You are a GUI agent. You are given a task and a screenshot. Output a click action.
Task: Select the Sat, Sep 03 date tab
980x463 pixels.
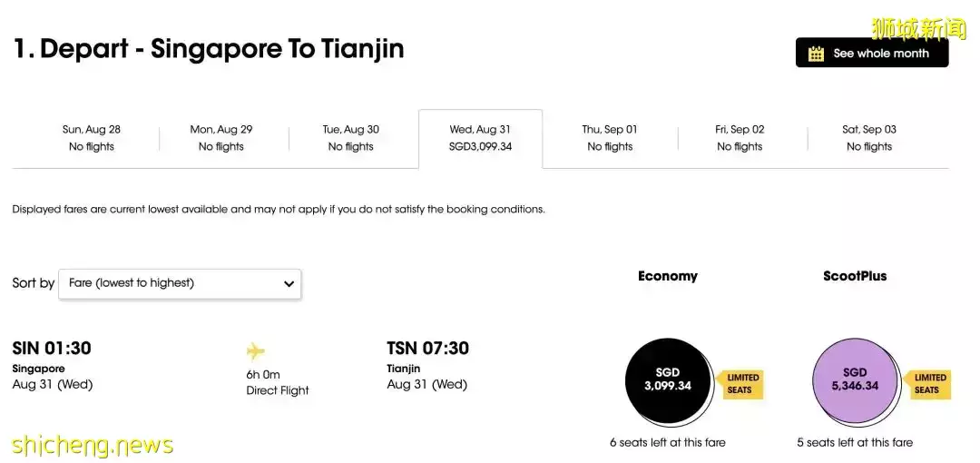869,138
